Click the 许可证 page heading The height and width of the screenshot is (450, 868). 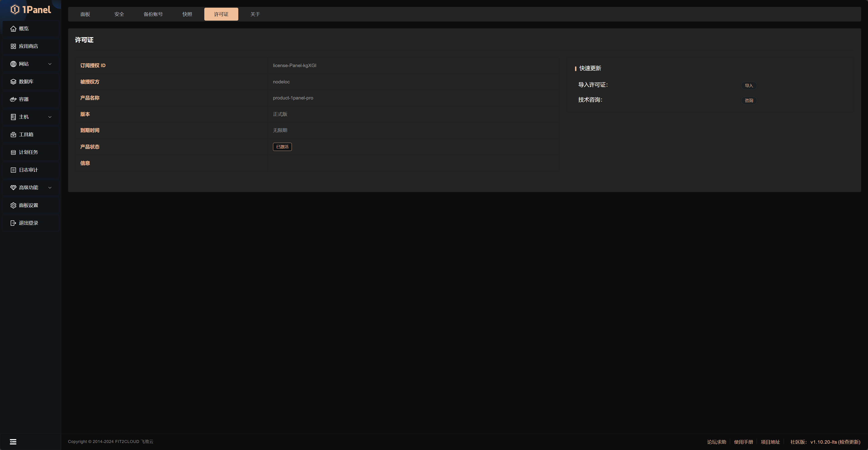(84, 40)
